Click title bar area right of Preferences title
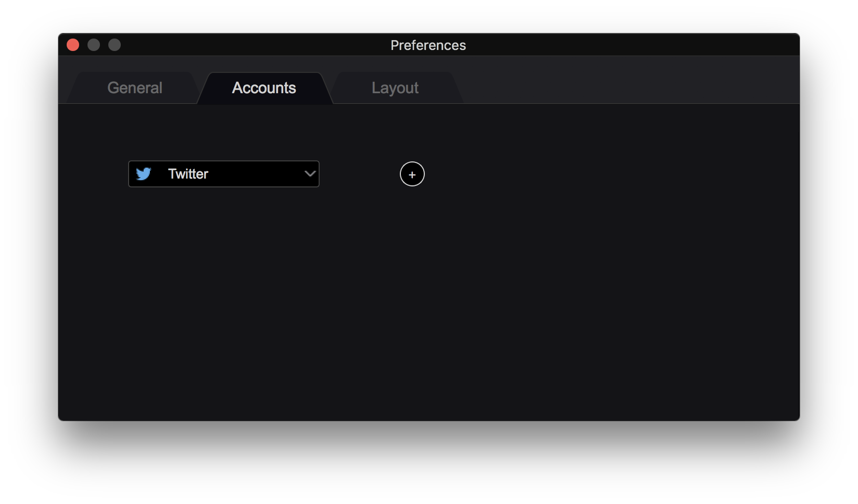Image resolution: width=858 pixels, height=504 pixels. point(625,45)
